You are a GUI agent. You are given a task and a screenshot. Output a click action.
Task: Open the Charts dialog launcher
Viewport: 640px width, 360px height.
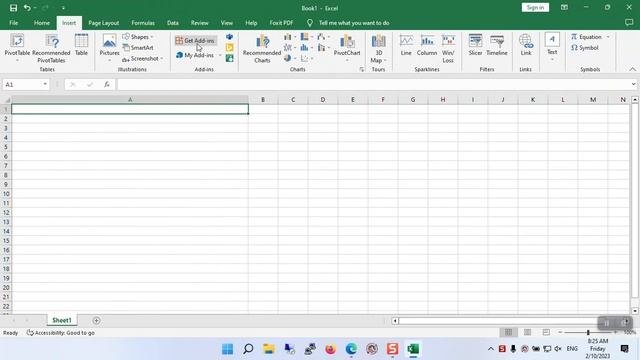click(362, 70)
